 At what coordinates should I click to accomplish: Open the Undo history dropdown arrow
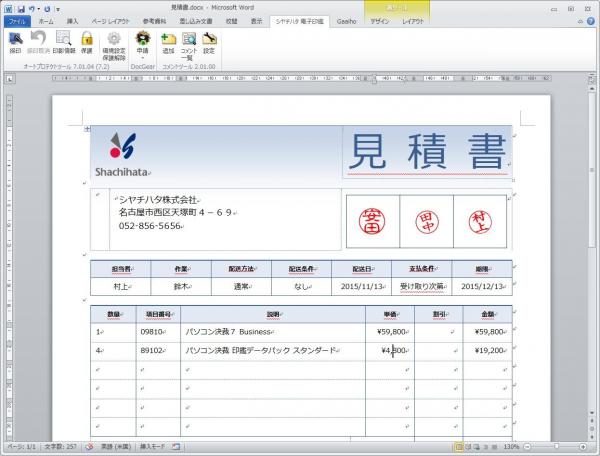tap(40, 7)
